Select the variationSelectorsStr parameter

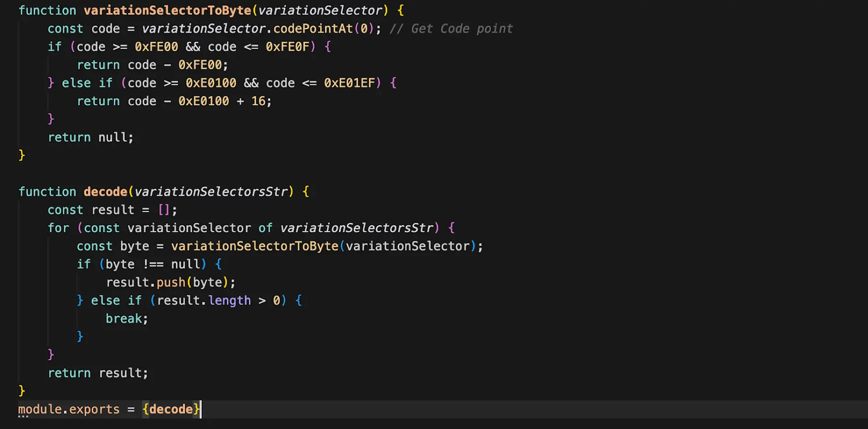pyautogui.click(x=213, y=192)
